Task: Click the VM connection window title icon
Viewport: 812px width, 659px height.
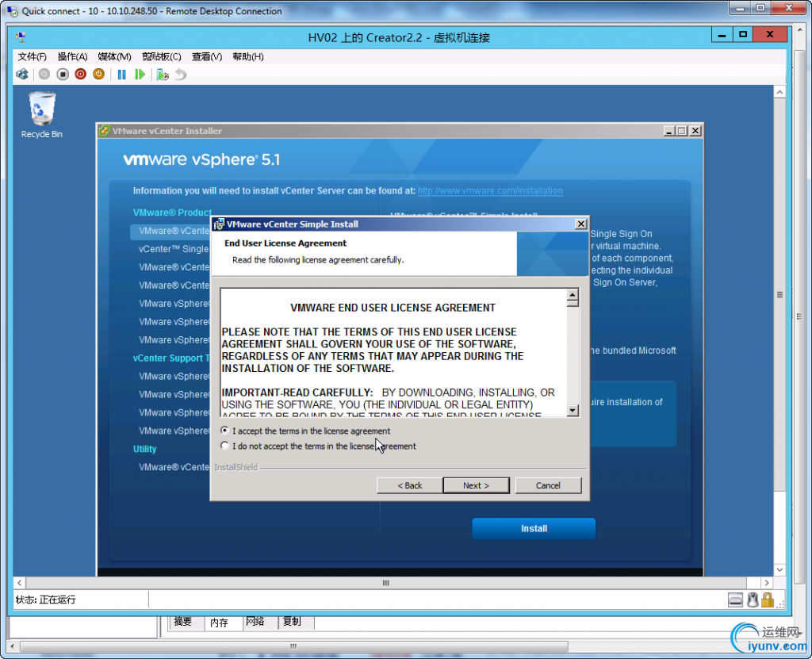Action: click(21, 37)
